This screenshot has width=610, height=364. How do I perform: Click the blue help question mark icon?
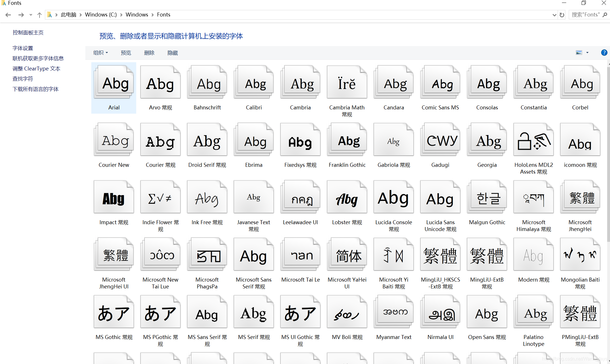pos(604,53)
